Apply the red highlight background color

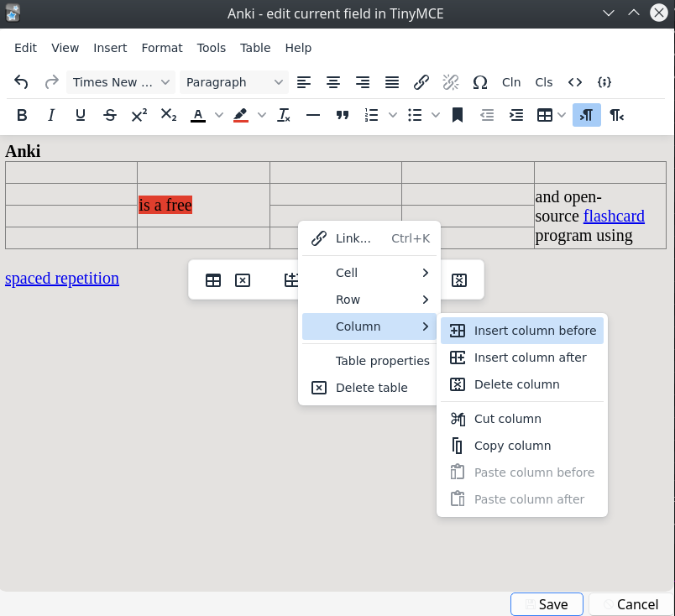pyautogui.click(x=241, y=115)
